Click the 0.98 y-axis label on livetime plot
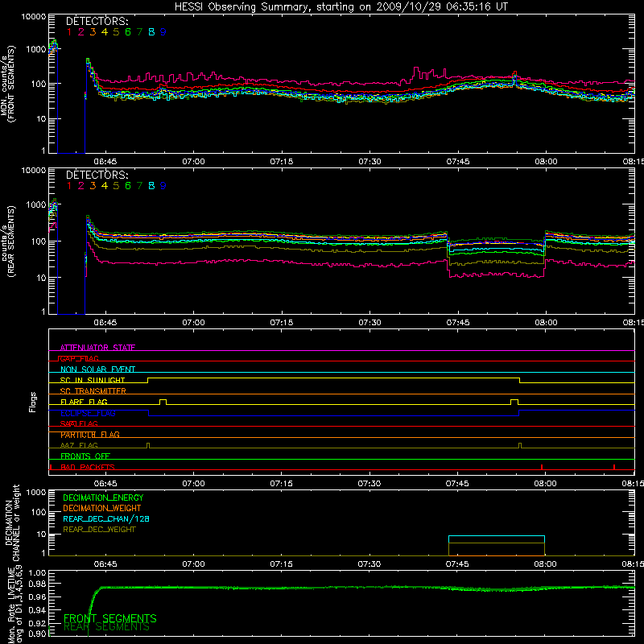This screenshot has width=644, height=644. coord(37,584)
